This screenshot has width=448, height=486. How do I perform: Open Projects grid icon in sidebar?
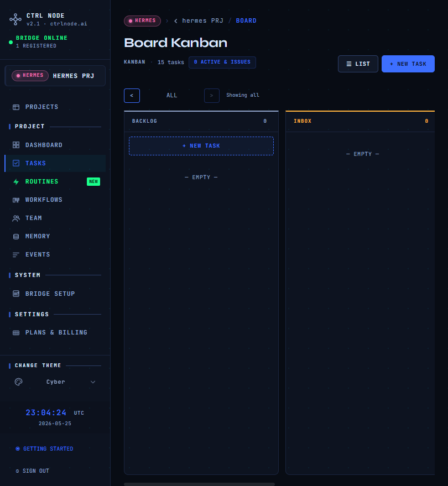click(x=16, y=107)
